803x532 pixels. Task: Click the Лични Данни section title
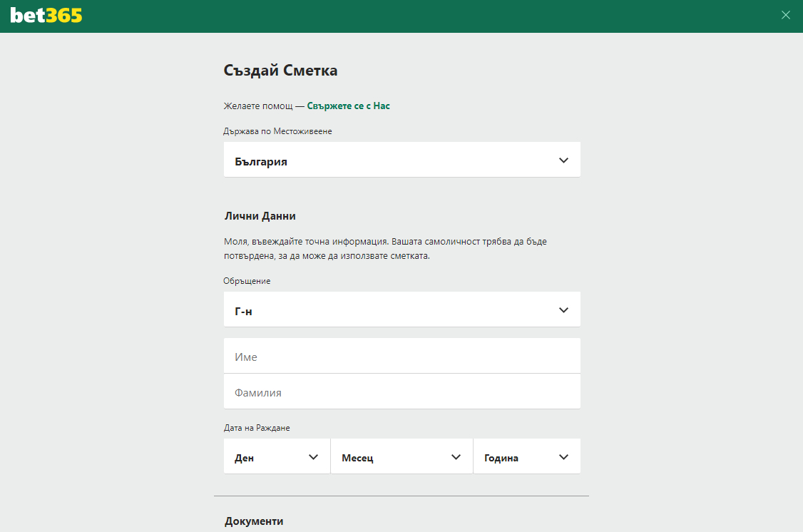pyautogui.click(x=260, y=216)
